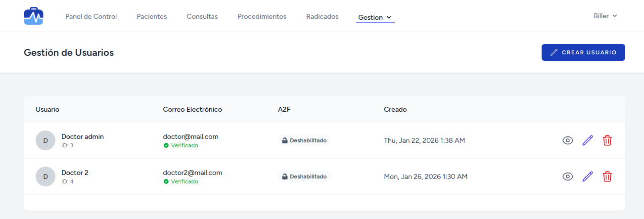The width and height of the screenshot is (644, 219).
Task: Open the Procedimientos page
Action: [262, 16]
